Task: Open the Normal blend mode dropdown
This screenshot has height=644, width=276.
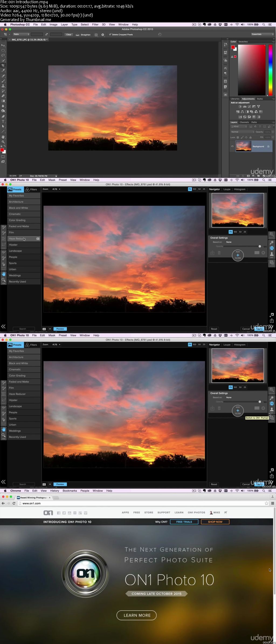Action: [242, 132]
